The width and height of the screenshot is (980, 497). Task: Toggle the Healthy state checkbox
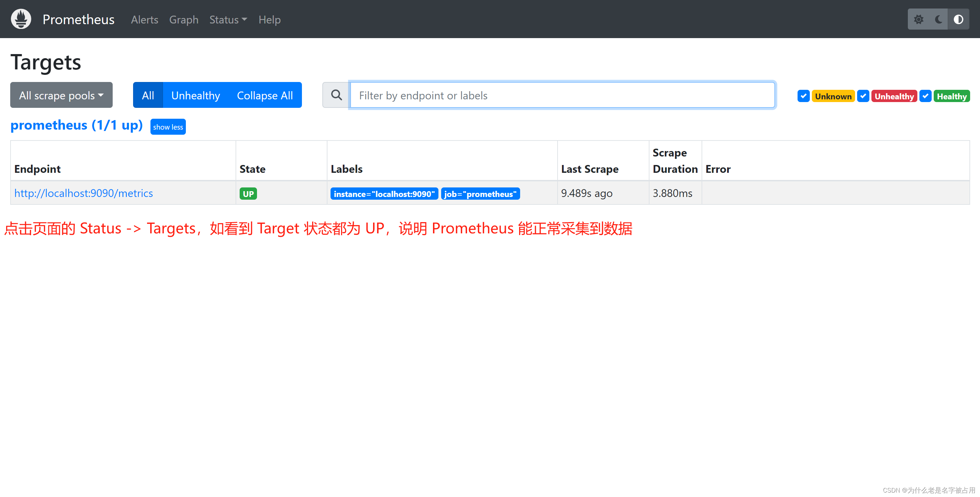pyautogui.click(x=926, y=96)
